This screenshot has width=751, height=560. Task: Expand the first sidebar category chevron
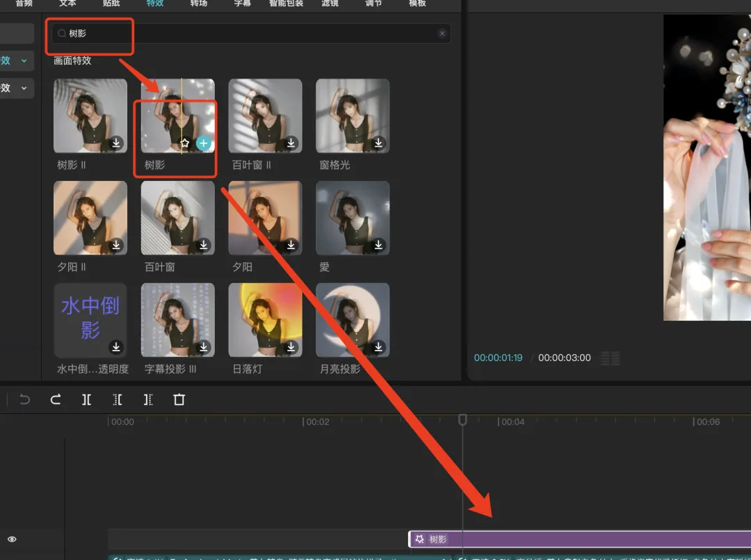pyautogui.click(x=24, y=61)
